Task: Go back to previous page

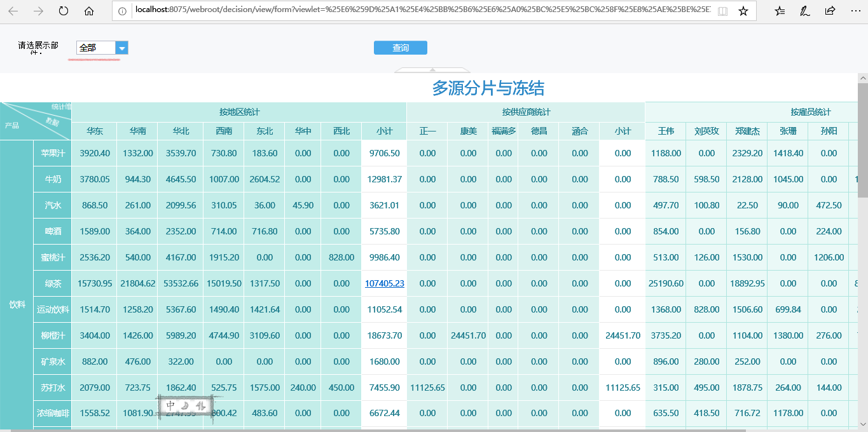Action: (x=13, y=11)
